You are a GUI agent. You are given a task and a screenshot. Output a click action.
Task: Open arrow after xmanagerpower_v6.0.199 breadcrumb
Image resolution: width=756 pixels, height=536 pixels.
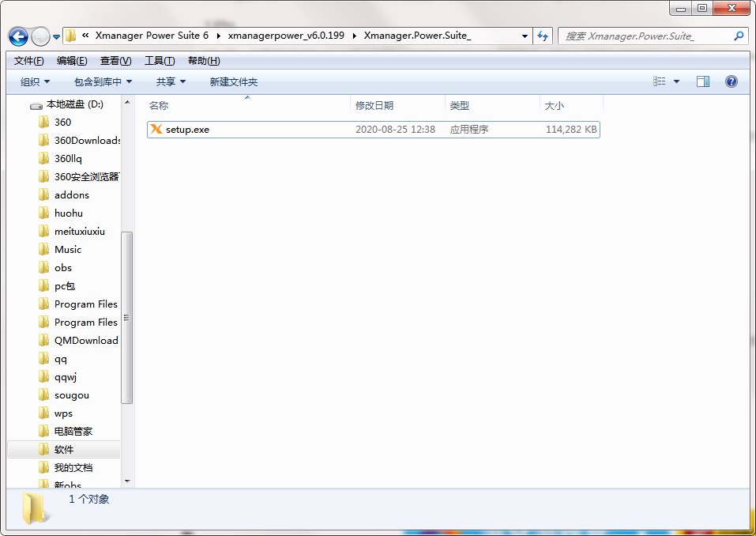pos(355,36)
